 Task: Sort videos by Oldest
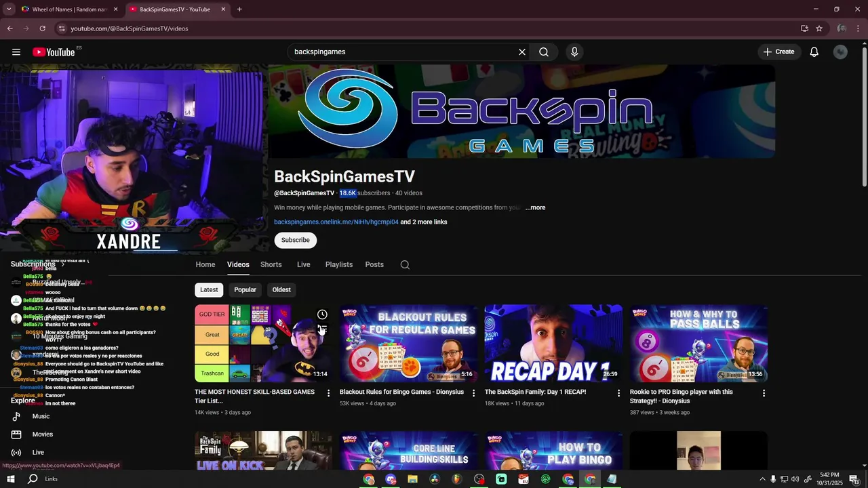281,290
